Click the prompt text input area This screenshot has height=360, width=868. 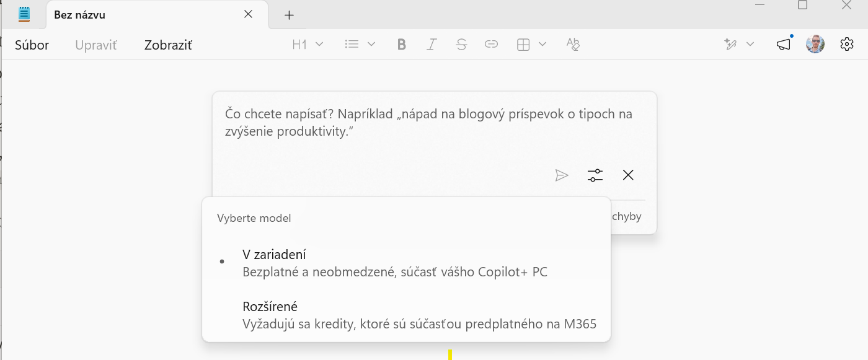pyautogui.click(x=428, y=124)
